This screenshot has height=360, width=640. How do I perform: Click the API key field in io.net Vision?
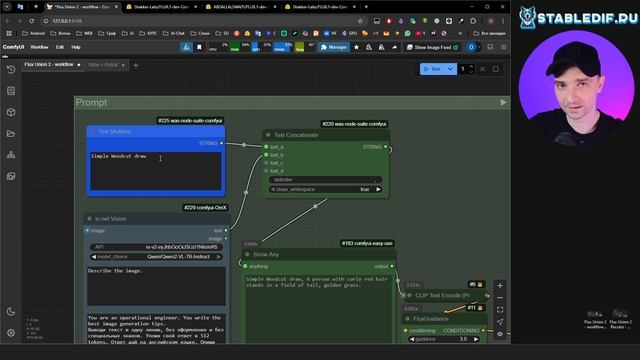click(156, 247)
